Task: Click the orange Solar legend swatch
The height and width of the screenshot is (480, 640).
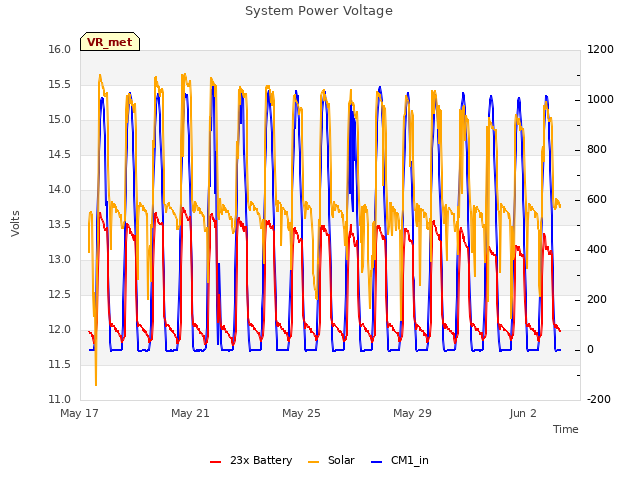Action: pyautogui.click(x=313, y=462)
